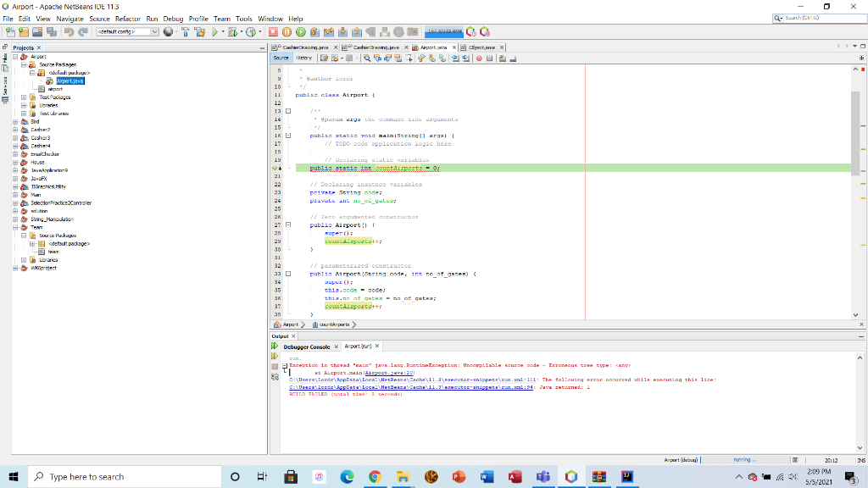
Task: Open the default config dropdown
Action: [x=154, y=31]
